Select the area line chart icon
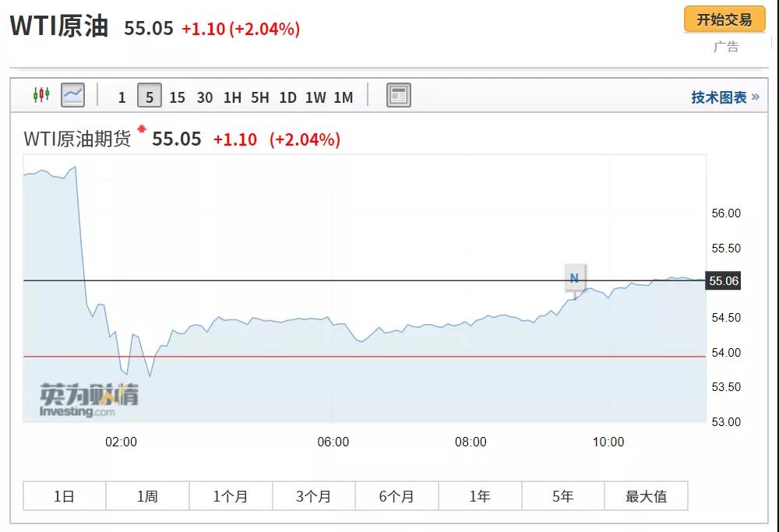779x532 pixels. [x=72, y=95]
